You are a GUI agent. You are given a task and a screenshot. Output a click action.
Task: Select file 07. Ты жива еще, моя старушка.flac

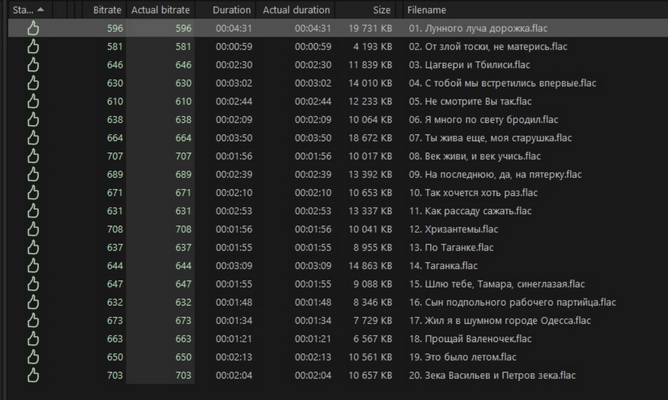click(x=490, y=138)
